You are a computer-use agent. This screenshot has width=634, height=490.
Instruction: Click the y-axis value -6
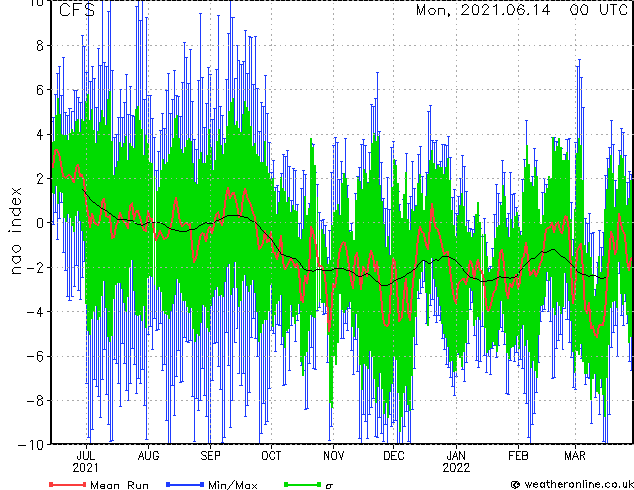coord(35,356)
